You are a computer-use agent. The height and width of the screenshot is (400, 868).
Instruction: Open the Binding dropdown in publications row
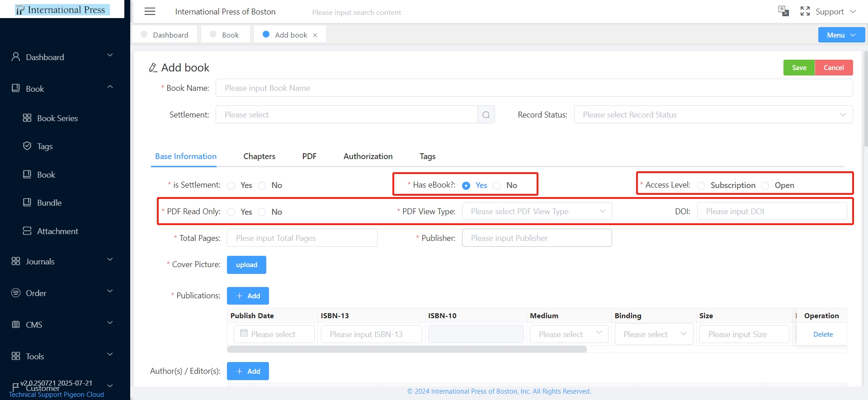pyautogui.click(x=654, y=334)
